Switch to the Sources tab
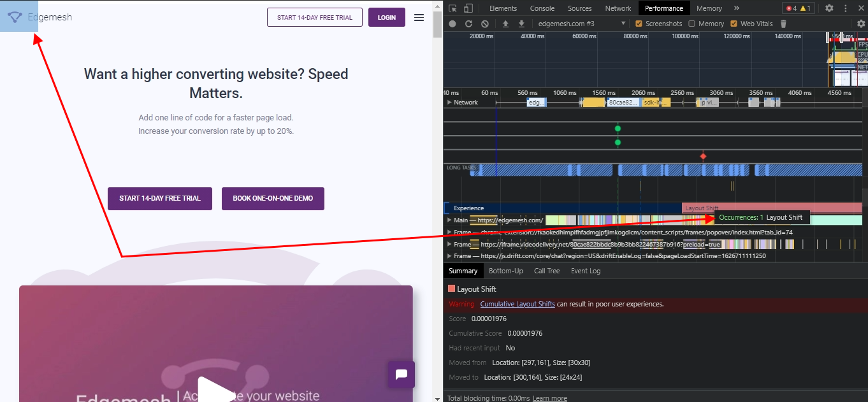 580,8
